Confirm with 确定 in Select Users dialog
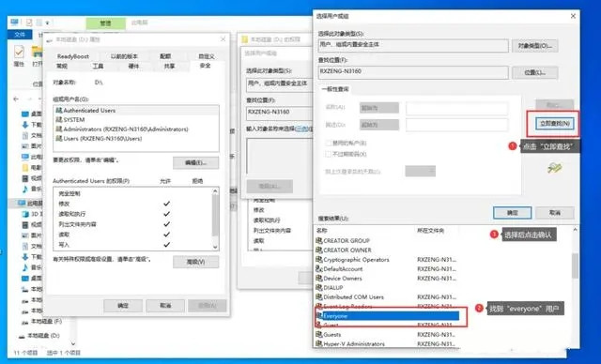Viewport: 601px width, 364px height. tap(512, 212)
